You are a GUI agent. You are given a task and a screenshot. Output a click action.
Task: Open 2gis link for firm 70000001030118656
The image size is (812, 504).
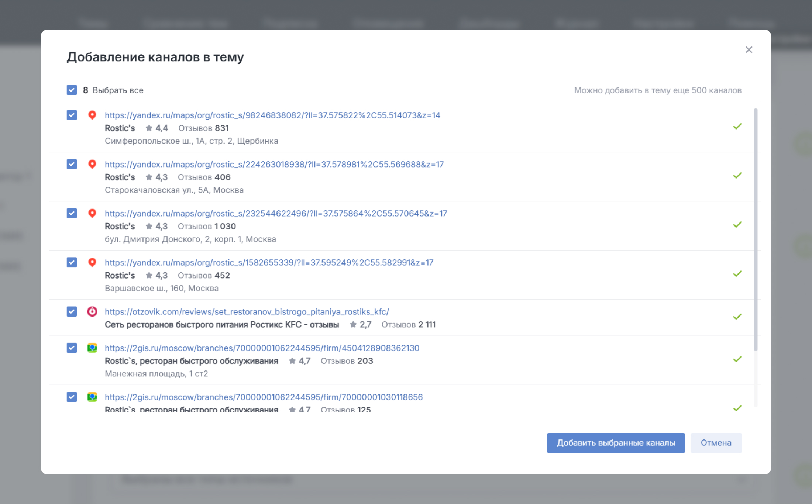point(264,397)
